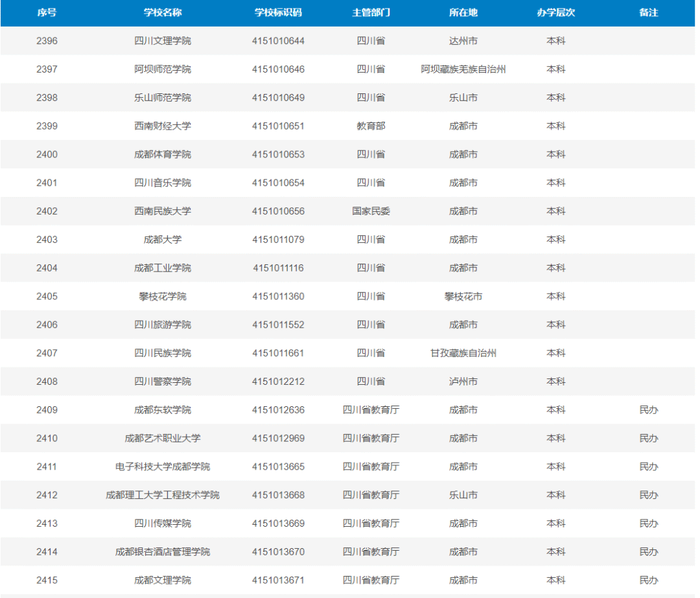700x598 pixels.
Task: Click serial number 2400
Action: pyautogui.click(x=47, y=154)
